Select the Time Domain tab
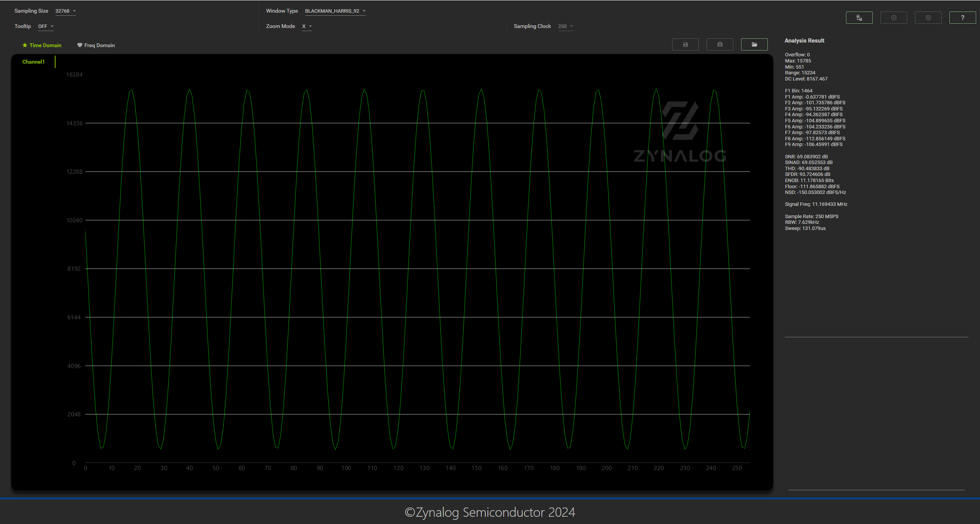This screenshot has width=980, height=524. pyautogui.click(x=45, y=45)
